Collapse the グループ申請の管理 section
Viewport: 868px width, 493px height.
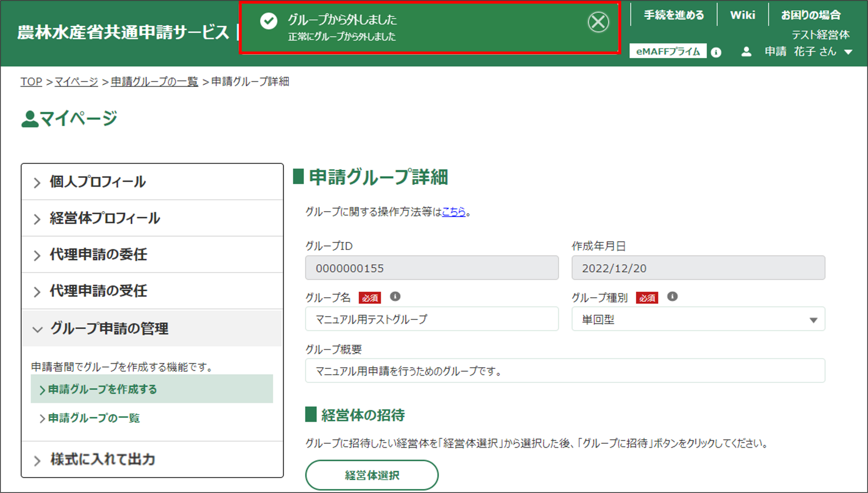108,328
